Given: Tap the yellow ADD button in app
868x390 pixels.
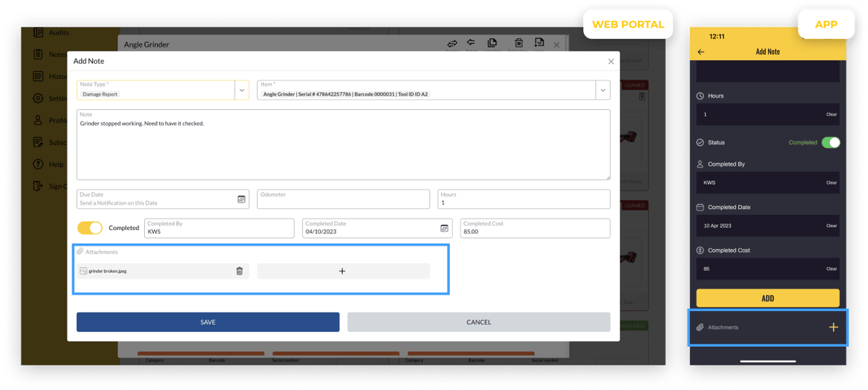Looking at the screenshot, I should pos(768,298).
